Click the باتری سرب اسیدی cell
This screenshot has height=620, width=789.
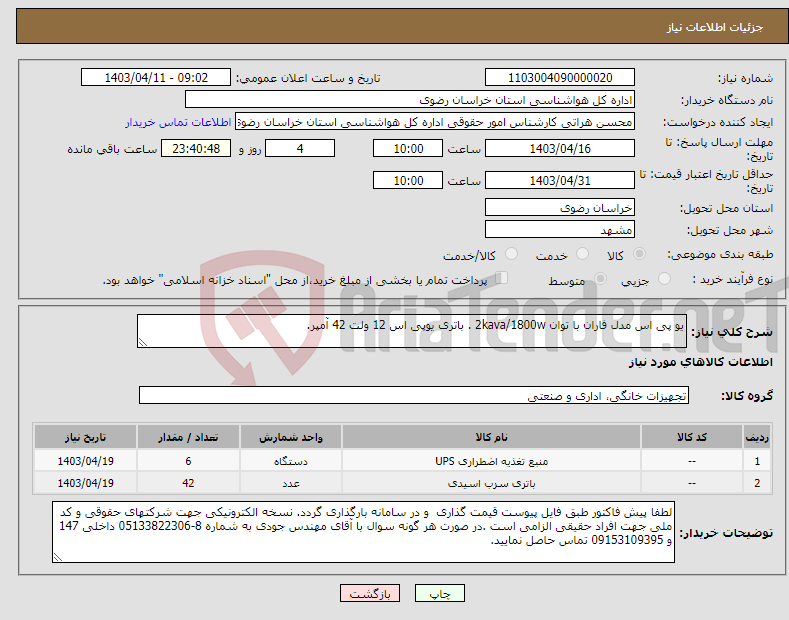point(491,483)
